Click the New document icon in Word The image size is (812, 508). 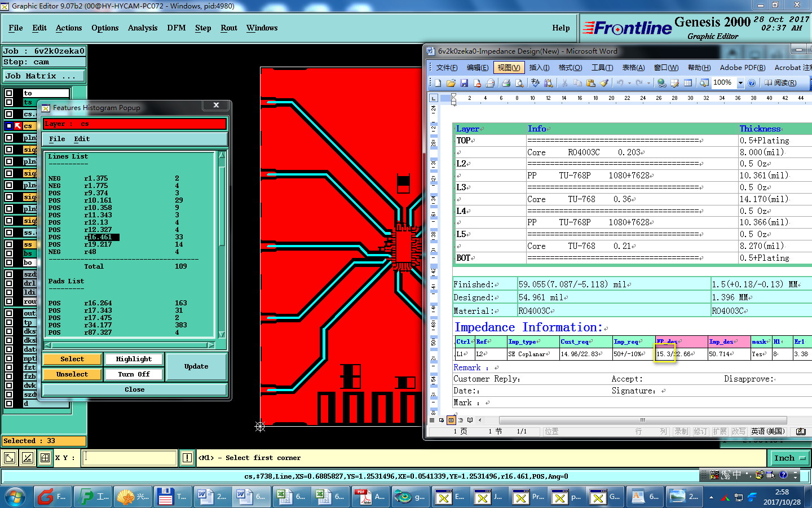point(438,83)
